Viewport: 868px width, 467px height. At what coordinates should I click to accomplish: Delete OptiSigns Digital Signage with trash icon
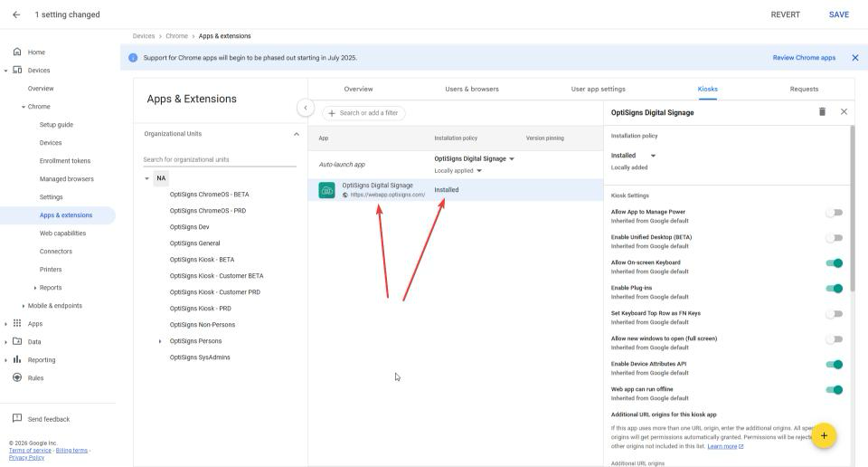tap(822, 112)
